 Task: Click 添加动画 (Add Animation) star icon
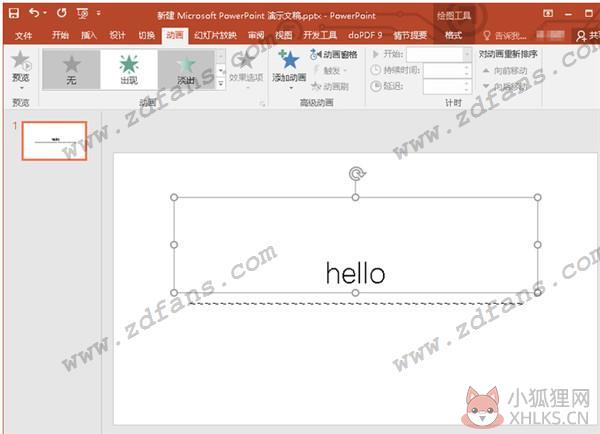click(289, 59)
